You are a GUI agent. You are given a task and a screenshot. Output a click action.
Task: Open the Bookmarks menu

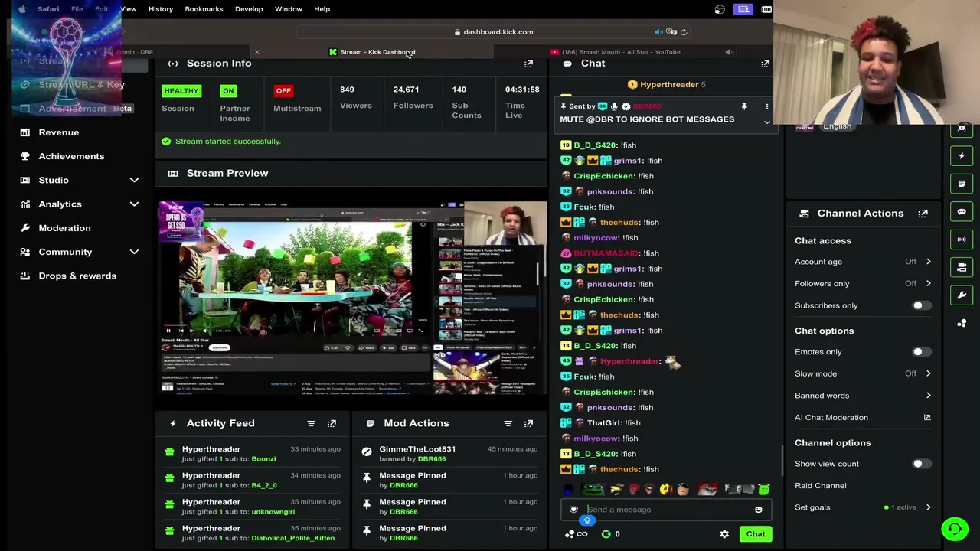click(x=204, y=9)
